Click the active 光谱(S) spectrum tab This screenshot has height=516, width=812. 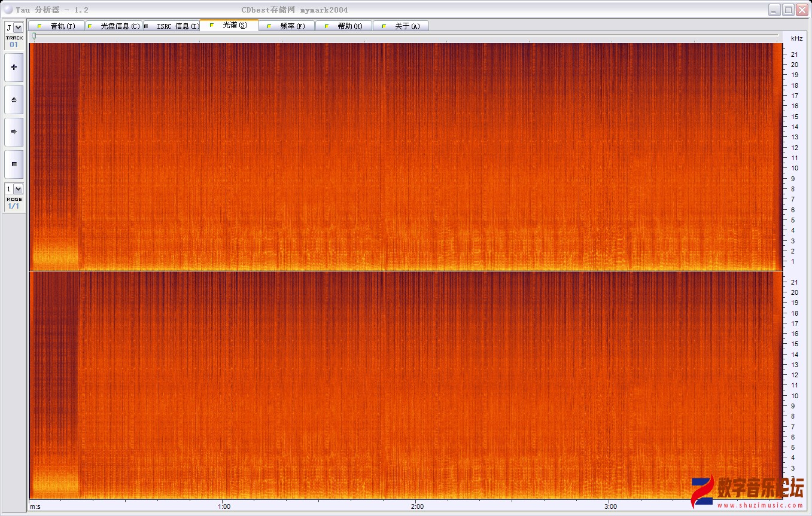[229, 25]
